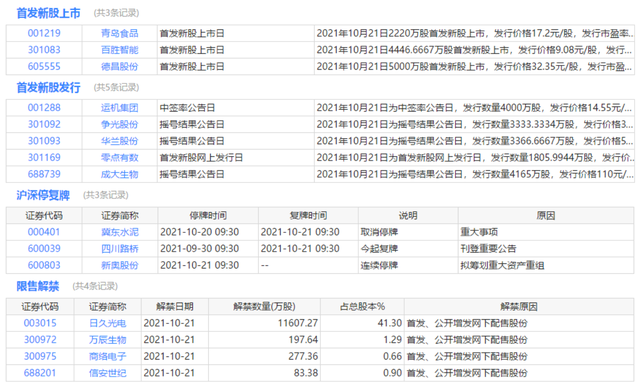
Task: Open stock code 688739
Action: pyautogui.click(x=44, y=174)
